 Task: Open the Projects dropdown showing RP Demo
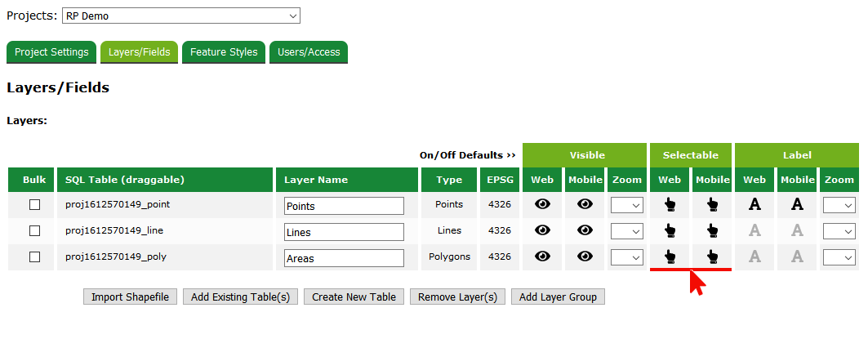pos(181,16)
